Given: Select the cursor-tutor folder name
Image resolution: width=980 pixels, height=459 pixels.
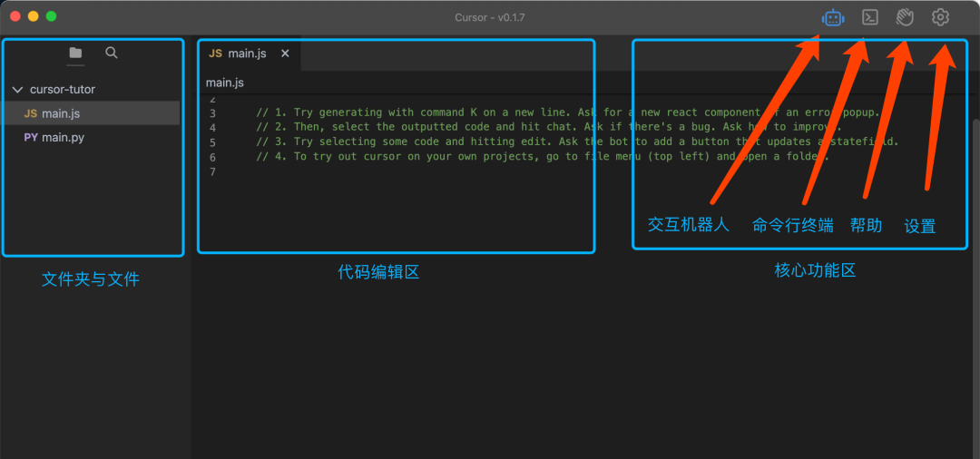Looking at the screenshot, I should pyautogui.click(x=63, y=89).
